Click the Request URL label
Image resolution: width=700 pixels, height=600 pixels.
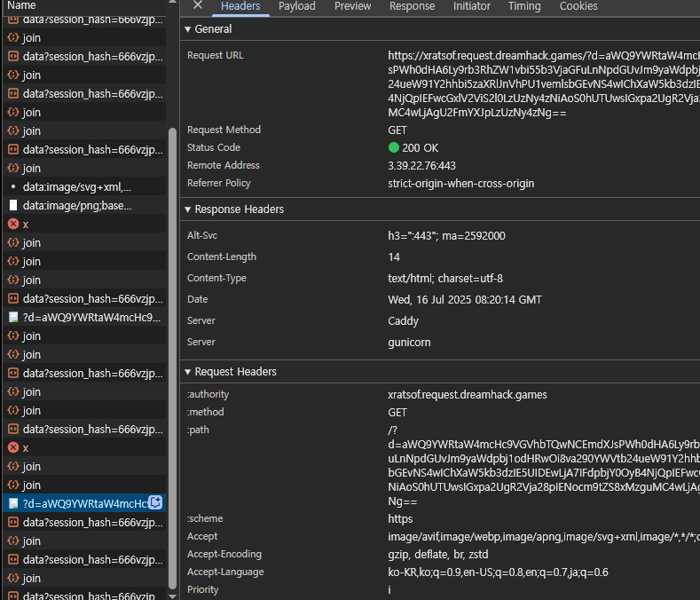pos(216,55)
